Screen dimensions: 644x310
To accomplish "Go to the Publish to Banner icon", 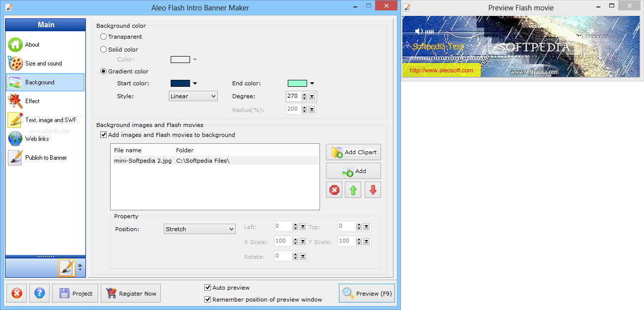I will (x=15, y=158).
